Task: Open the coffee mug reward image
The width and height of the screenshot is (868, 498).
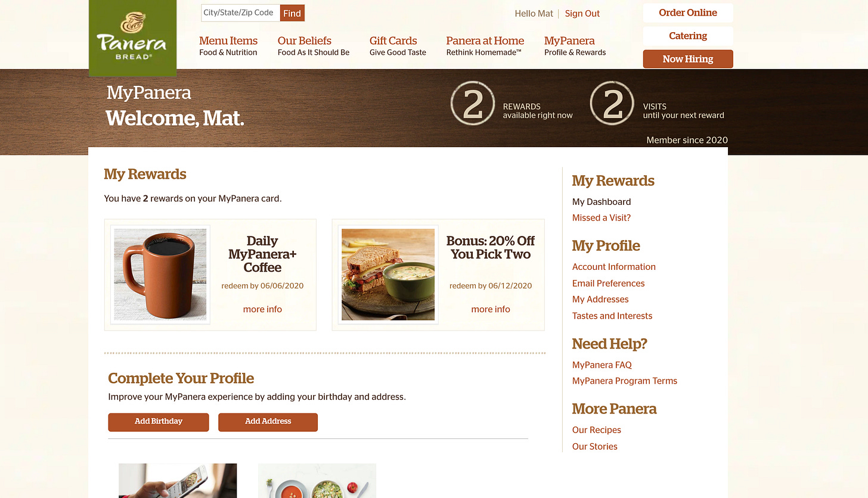Action: (160, 275)
